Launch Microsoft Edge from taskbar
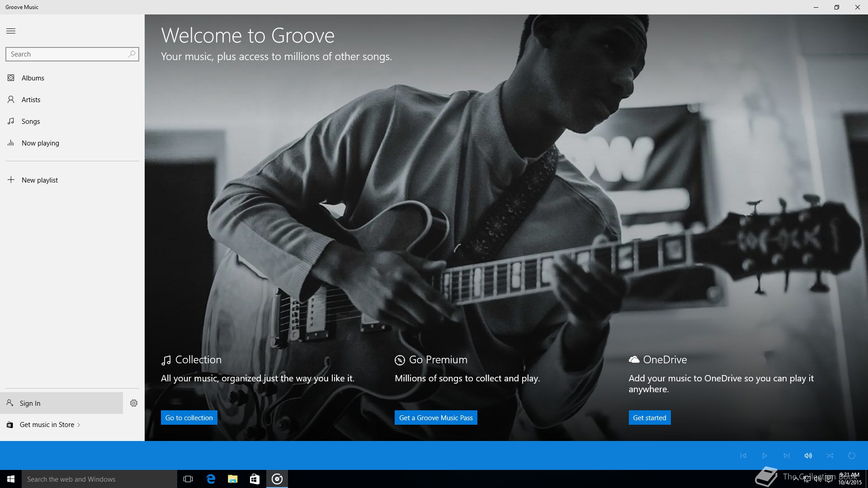This screenshot has height=488, width=868. (210, 479)
